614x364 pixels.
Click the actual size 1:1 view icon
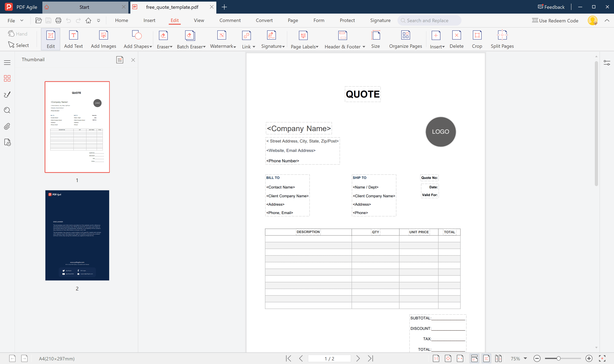[436, 358]
